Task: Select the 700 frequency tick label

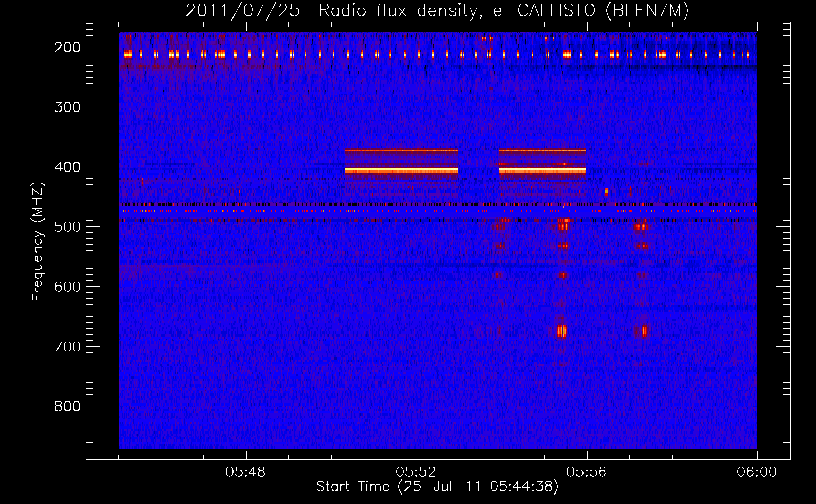Action: click(x=68, y=347)
